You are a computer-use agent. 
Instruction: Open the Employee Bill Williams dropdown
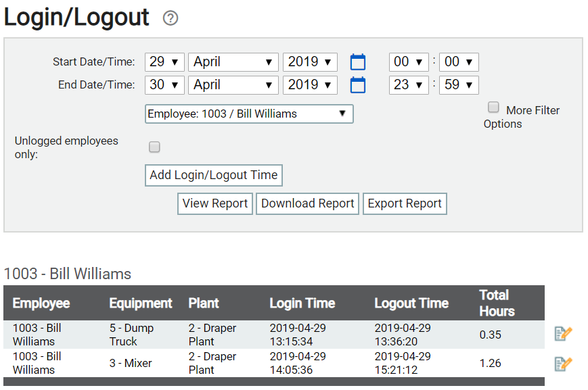(x=249, y=114)
